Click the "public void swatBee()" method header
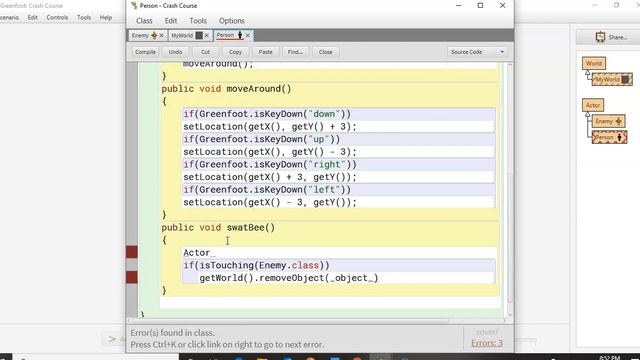This screenshot has height=360, width=640. pyautogui.click(x=218, y=227)
